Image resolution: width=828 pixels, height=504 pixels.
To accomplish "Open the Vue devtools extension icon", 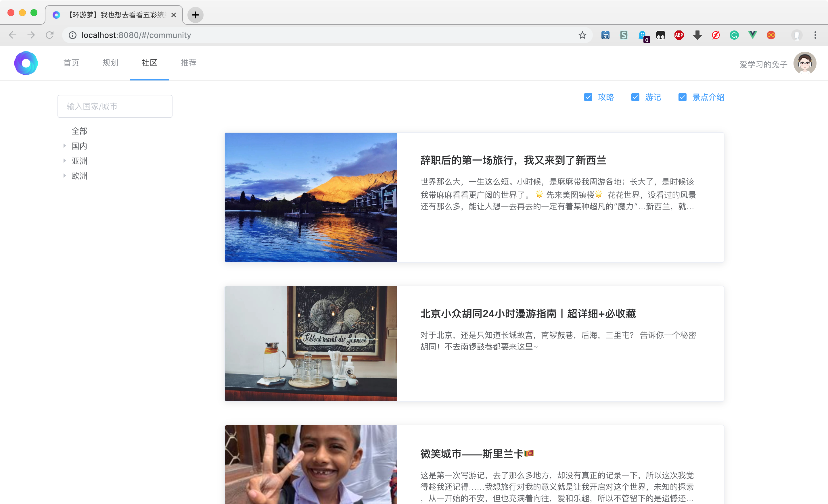I will pos(752,35).
